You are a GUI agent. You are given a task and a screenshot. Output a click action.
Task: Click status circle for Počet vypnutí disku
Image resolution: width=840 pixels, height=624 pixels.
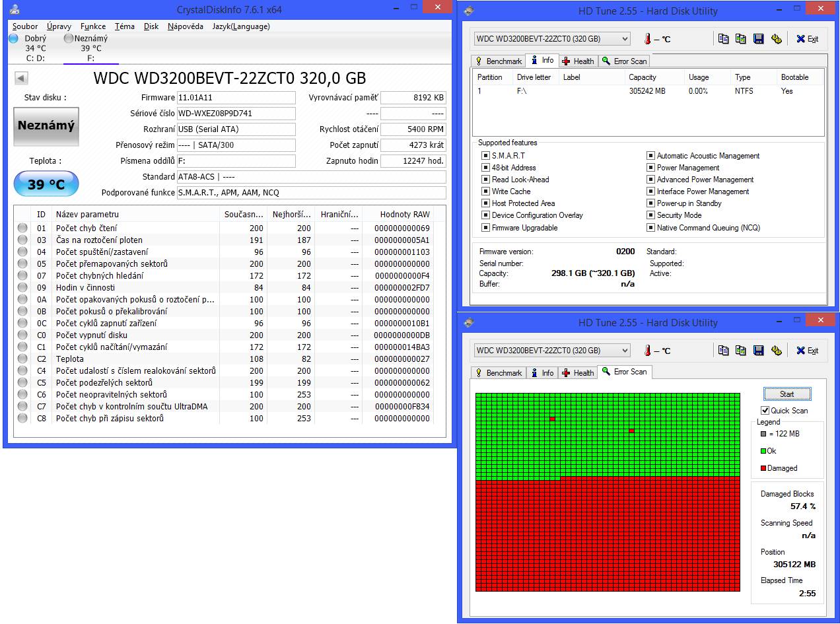pos(22,335)
